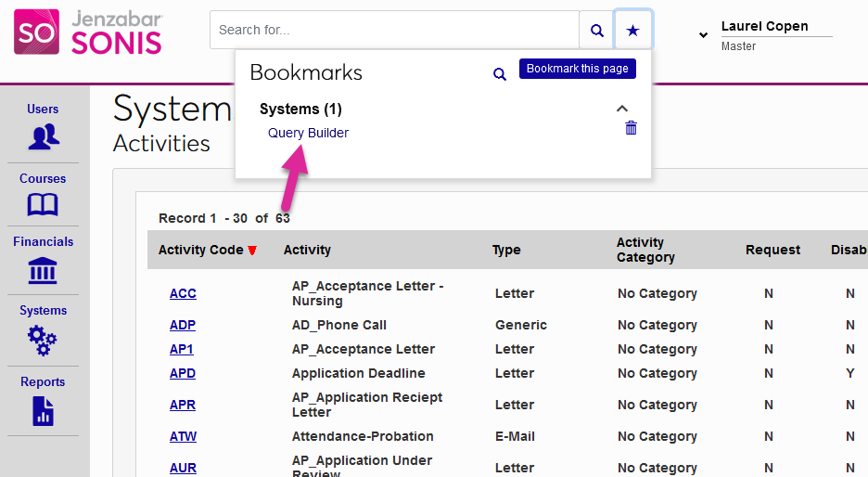Open the Reports document icon
The width and height of the screenshot is (868, 477).
[43, 412]
